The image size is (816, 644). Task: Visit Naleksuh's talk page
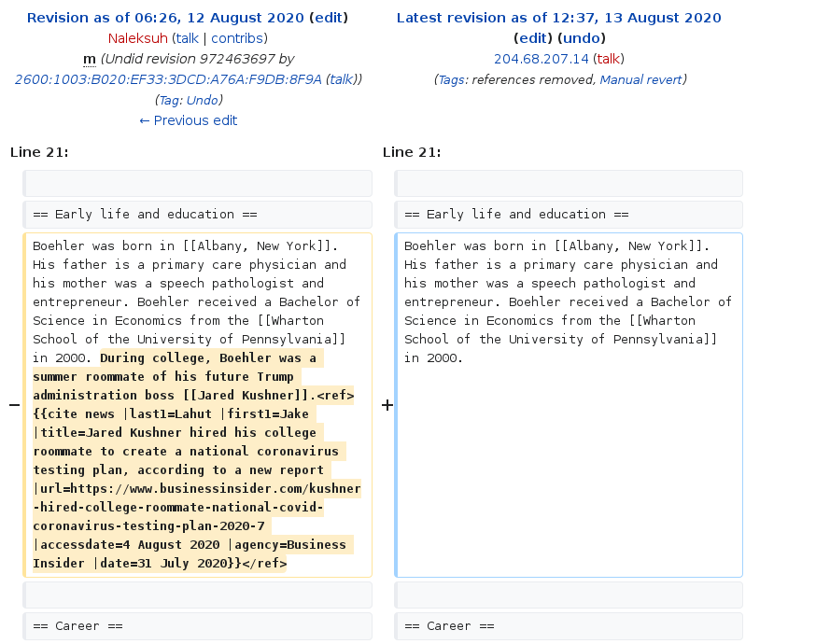(188, 37)
